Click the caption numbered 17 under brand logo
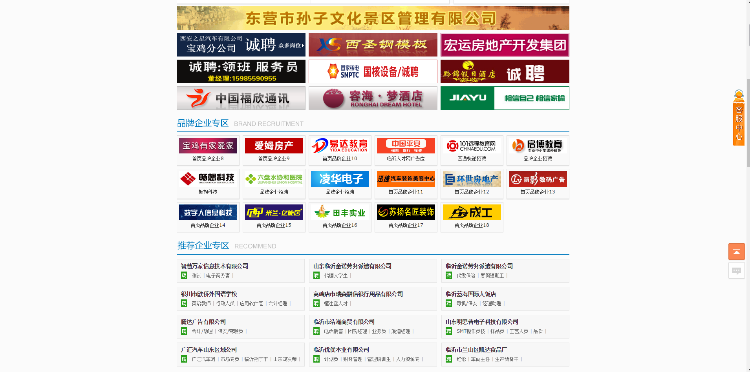 [406, 225]
